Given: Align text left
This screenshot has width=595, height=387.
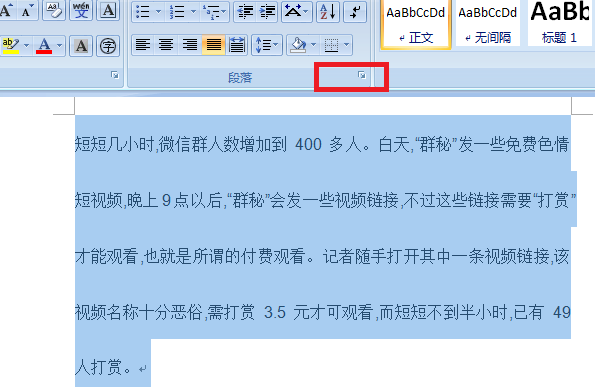Looking at the screenshot, I should pos(143,45).
